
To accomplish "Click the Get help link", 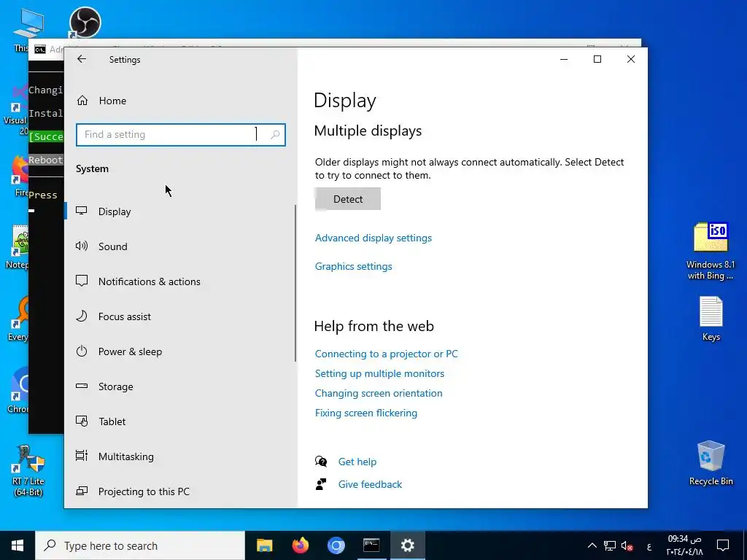I will (x=357, y=462).
